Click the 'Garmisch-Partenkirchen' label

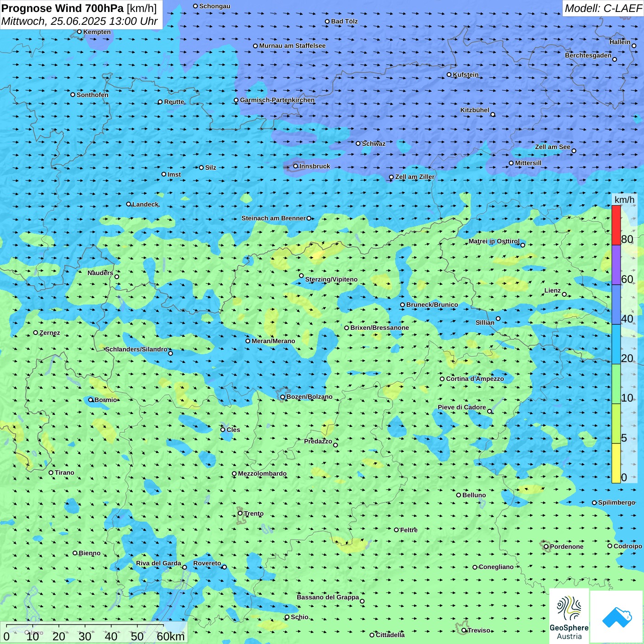277,100
